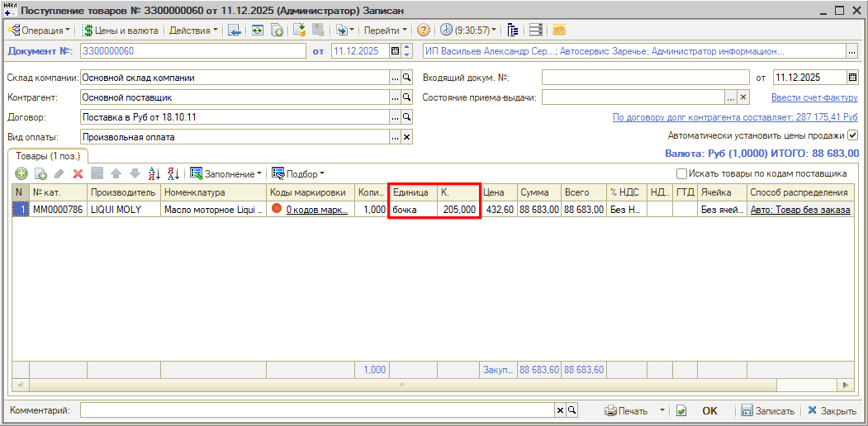Open the help question mark icon
868x426 pixels.
pos(424,31)
